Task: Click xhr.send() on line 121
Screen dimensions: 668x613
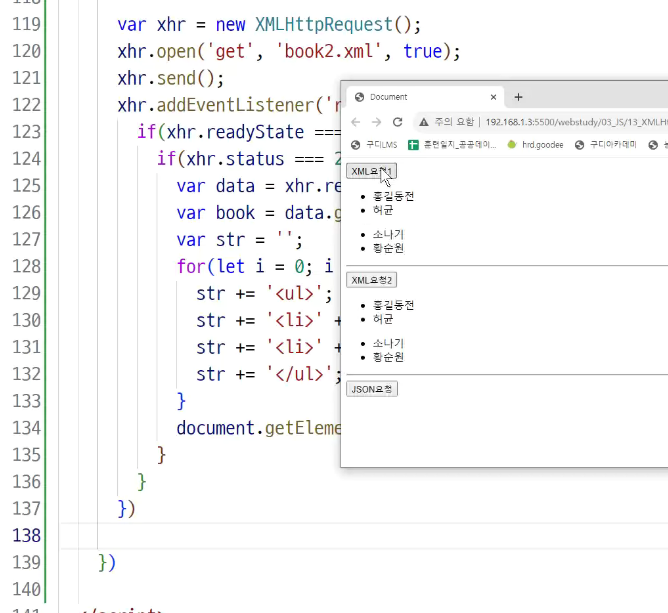Action: coord(170,78)
